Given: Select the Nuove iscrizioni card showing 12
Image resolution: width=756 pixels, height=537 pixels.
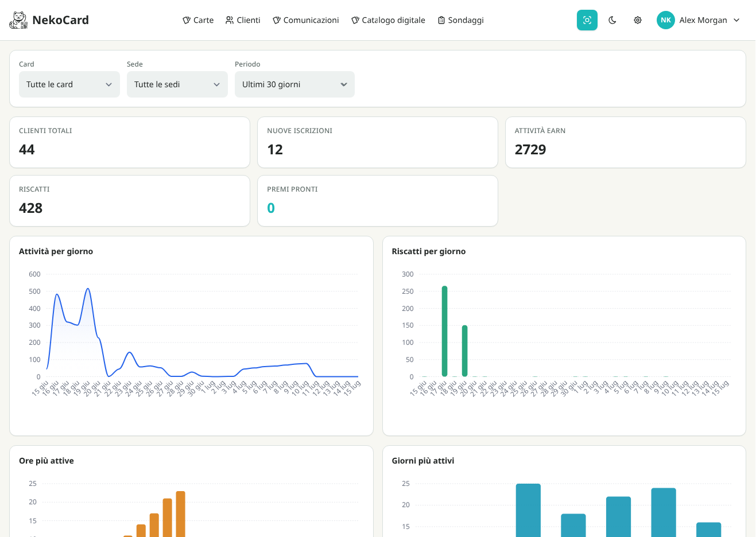Looking at the screenshot, I should click(378, 142).
